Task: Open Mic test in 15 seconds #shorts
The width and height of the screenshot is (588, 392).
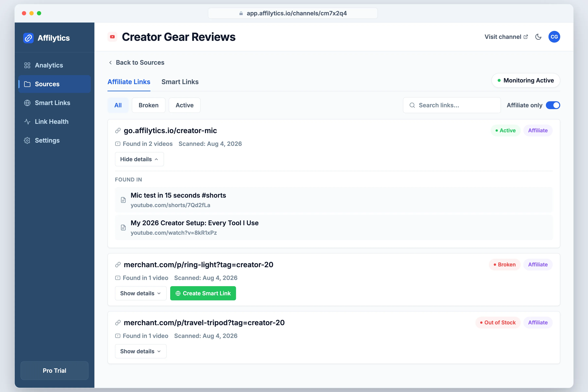Action: 334,200
